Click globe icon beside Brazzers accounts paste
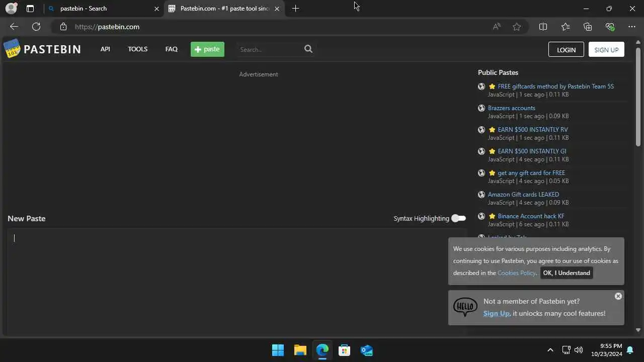The image size is (644, 362). pos(481,108)
